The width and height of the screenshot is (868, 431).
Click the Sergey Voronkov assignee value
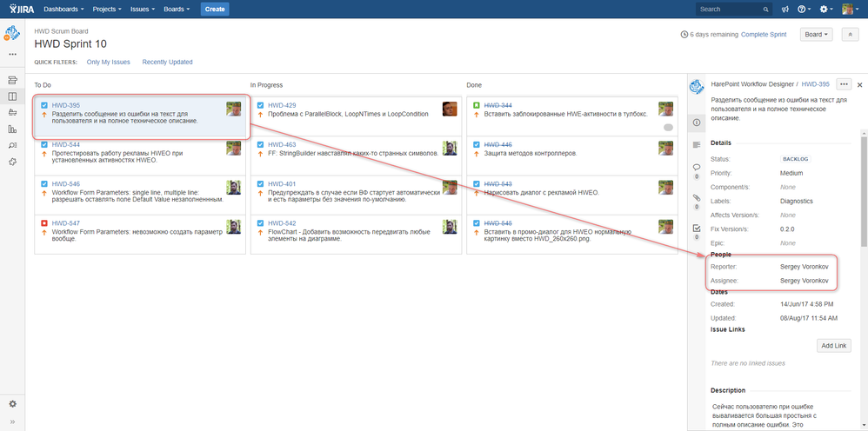[804, 281]
